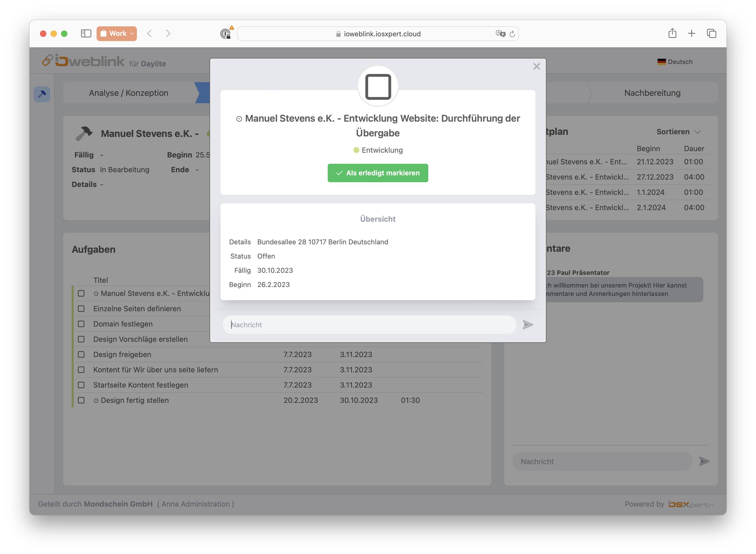Open the privacy report shield icon
Viewport: 756px width, 554px height.
226,34
